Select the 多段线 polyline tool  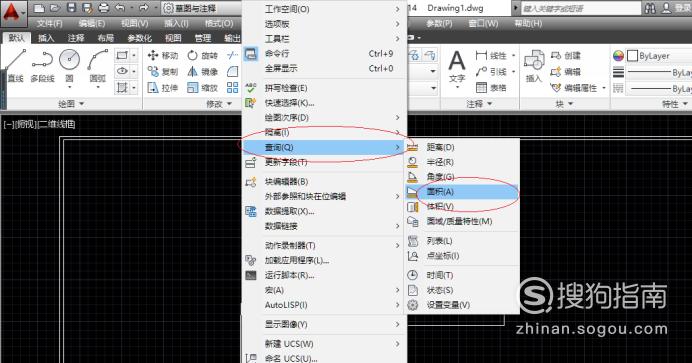point(42,65)
